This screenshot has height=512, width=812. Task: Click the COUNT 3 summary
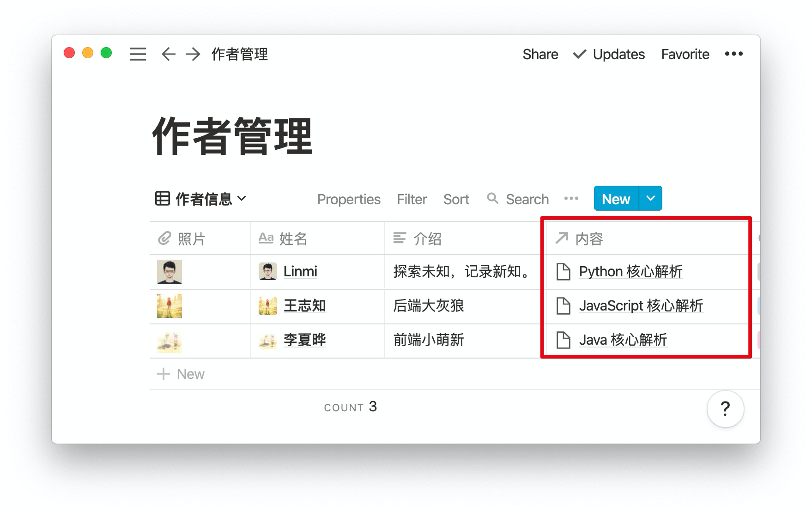[351, 407]
